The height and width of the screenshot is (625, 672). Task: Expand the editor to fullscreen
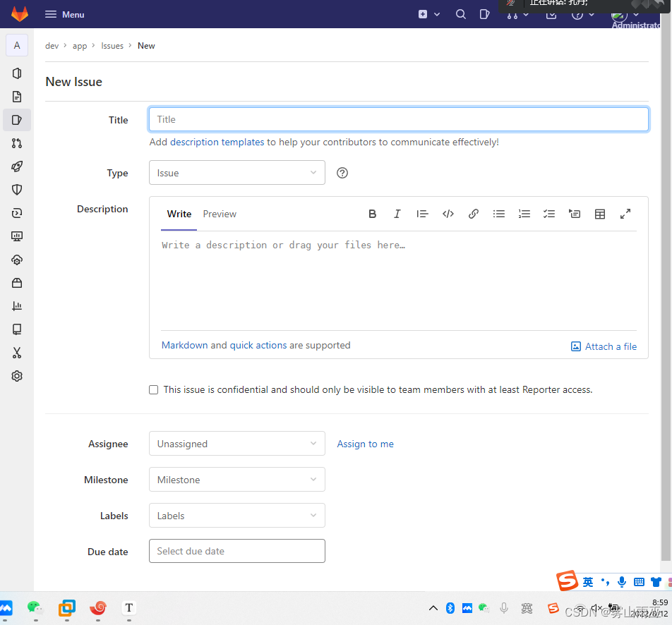point(625,214)
